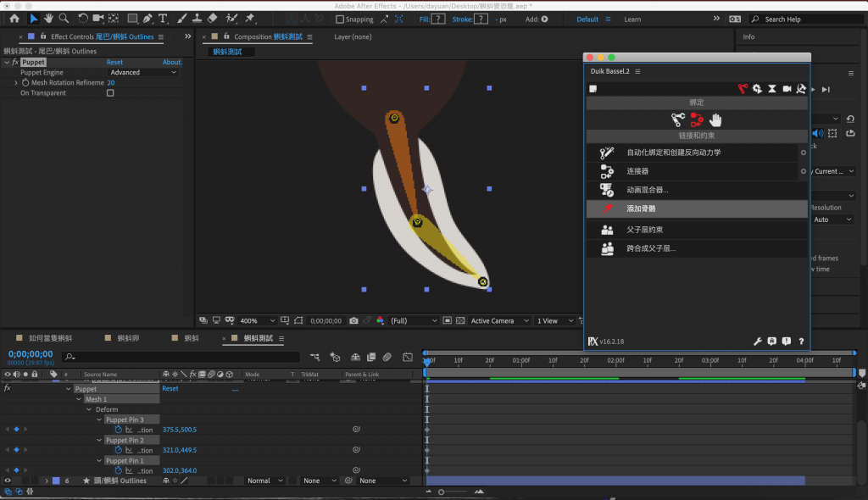Screen dimensions: 868x500
Task: Open Duik animation hourglass icon
Action: [772, 89]
